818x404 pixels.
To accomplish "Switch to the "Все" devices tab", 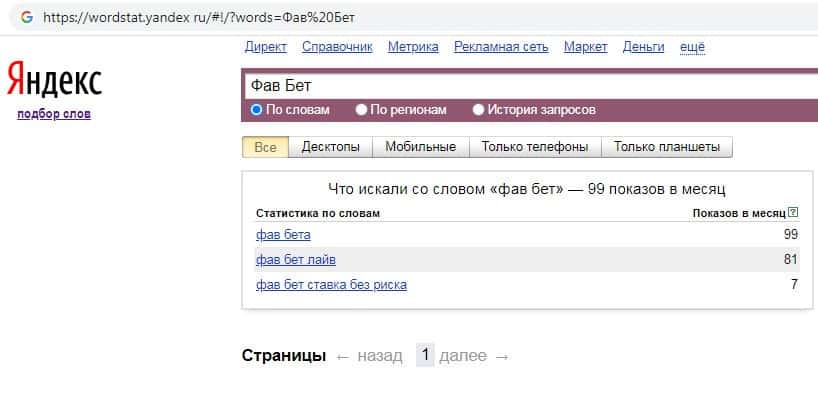I will point(265,147).
